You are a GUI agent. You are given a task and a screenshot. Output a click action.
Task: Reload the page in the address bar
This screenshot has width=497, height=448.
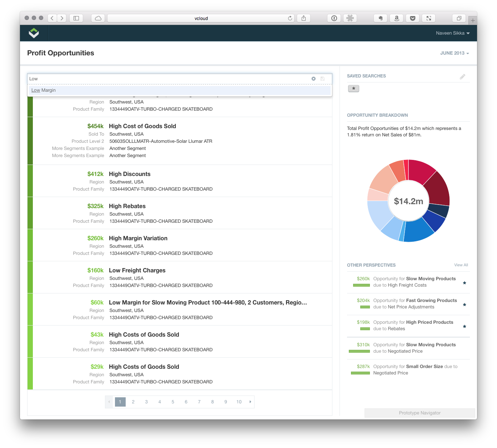click(x=290, y=18)
